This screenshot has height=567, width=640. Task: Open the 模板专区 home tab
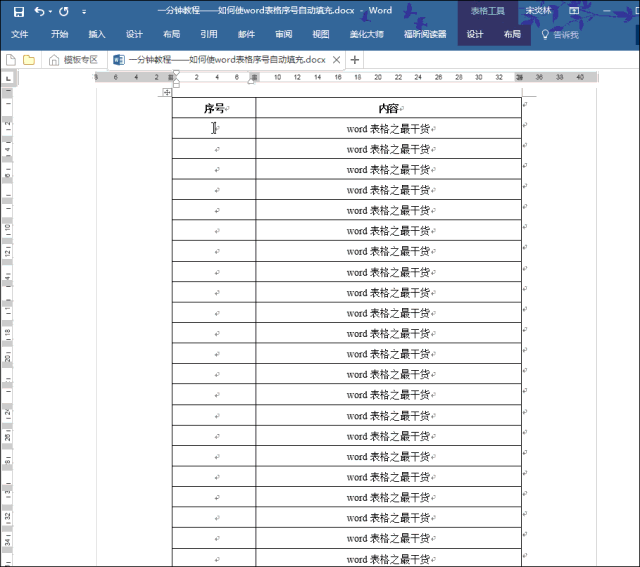[x=73, y=60]
